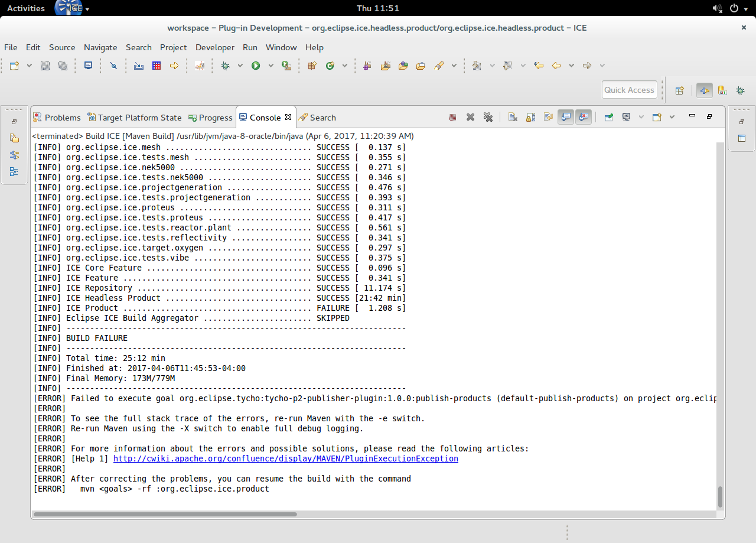This screenshot has height=543, width=756.
Task: Click the Save toolbar icon
Action: pyautogui.click(x=45, y=66)
